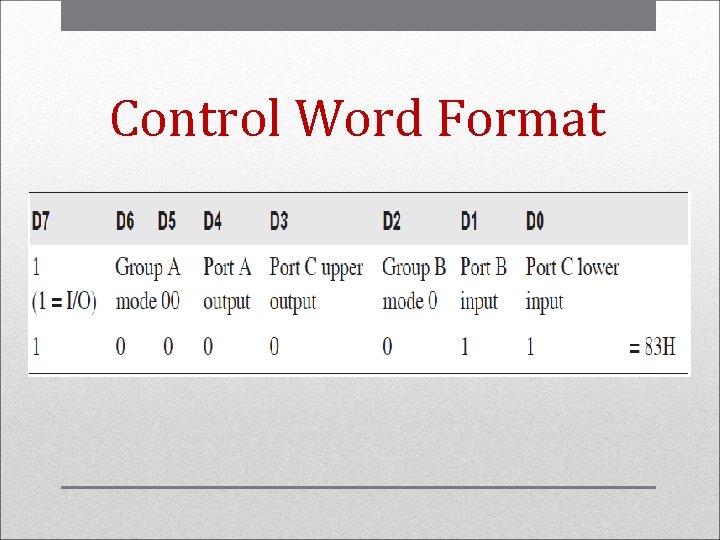Viewport: 720px width, 540px height.
Task: Select the D2 column header
Action: (392, 221)
